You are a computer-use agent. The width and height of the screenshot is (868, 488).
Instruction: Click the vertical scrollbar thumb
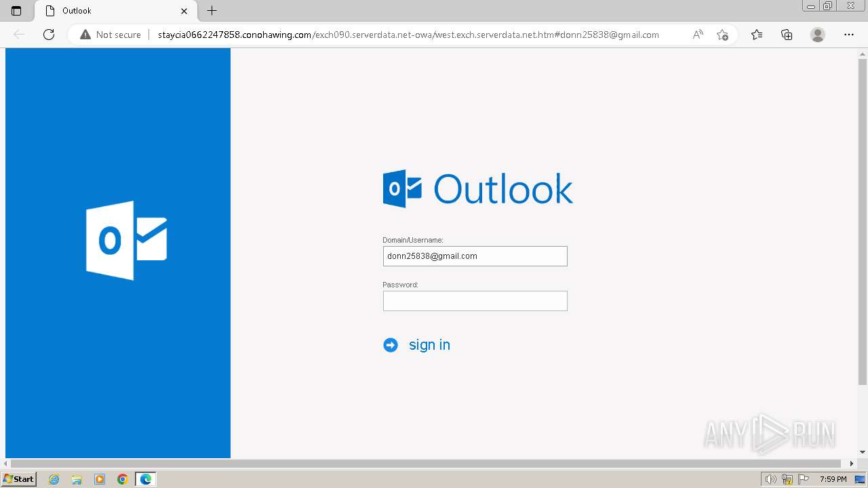coord(863,222)
